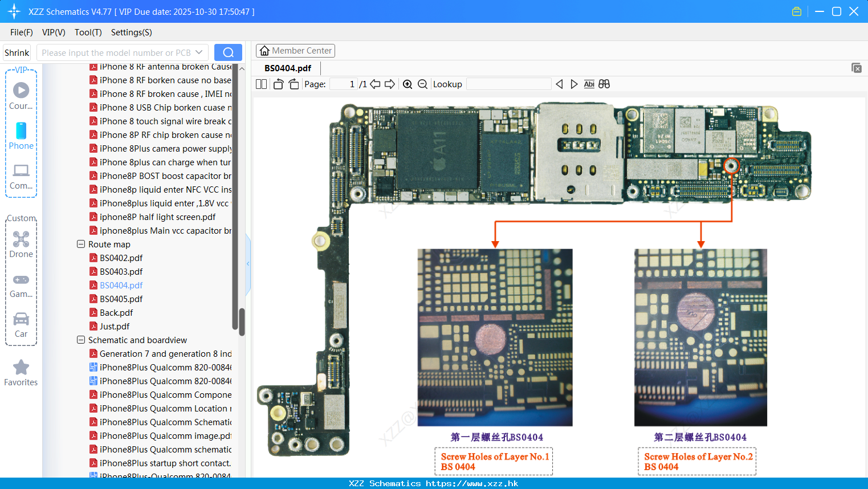Collapse the left panel handle

coord(248,263)
